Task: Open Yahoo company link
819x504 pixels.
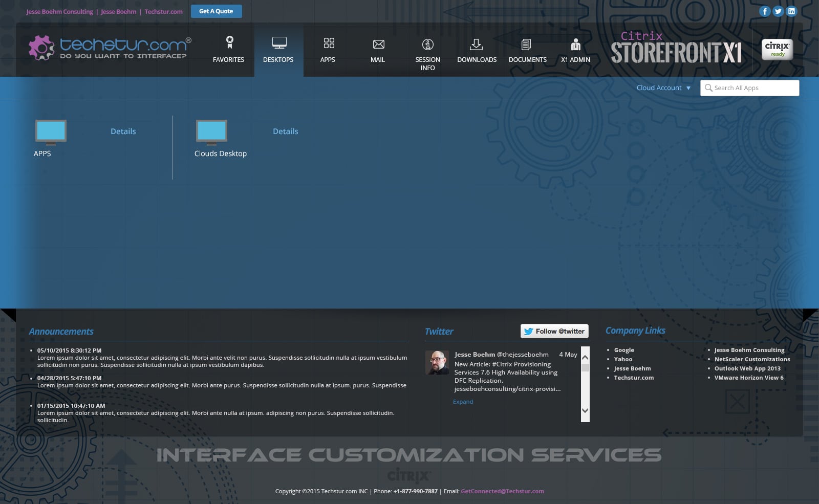Action: [623, 359]
